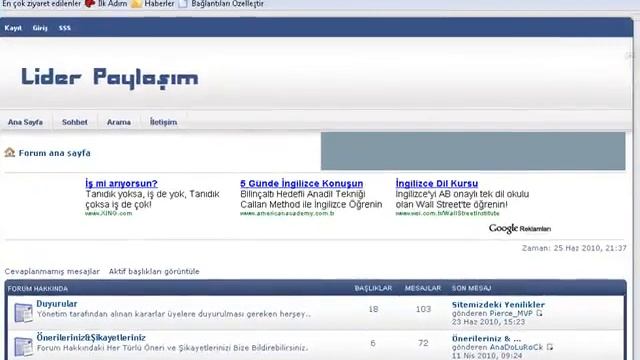The width and height of the screenshot is (640, 360).
Task: Visit the WallStreetInstitute ad URL
Action: click(x=447, y=213)
